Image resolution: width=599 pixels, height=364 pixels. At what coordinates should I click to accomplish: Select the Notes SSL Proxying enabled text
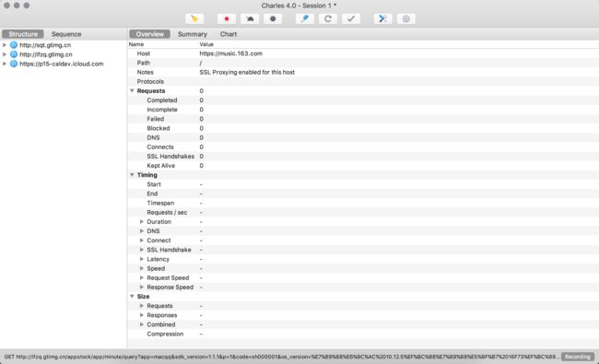pos(247,72)
